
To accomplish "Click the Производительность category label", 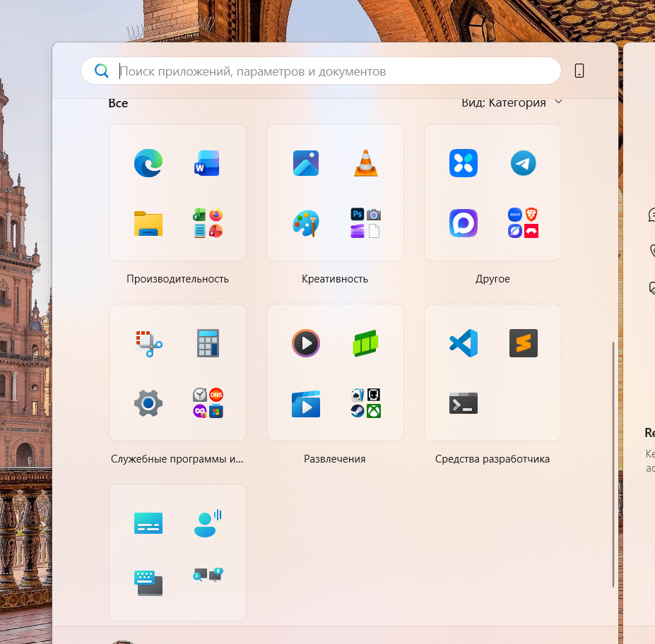I will [177, 279].
